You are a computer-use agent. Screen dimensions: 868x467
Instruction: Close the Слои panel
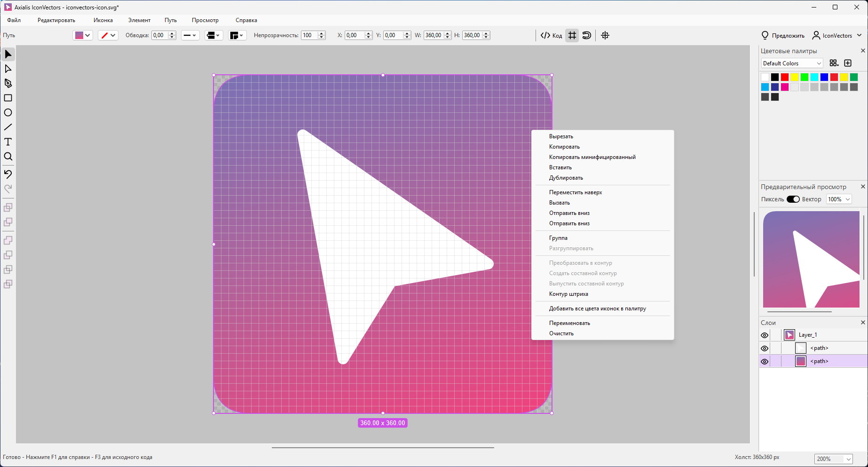click(x=863, y=323)
